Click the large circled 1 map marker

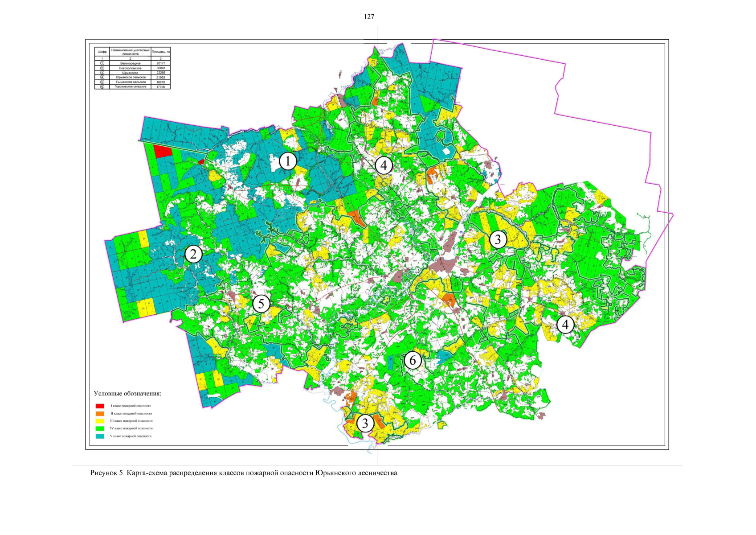(288, 161)
